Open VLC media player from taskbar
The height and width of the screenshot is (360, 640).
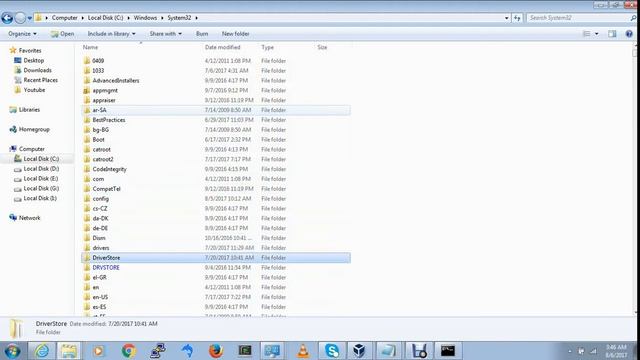pyautogui.click(x=303, y=351)
